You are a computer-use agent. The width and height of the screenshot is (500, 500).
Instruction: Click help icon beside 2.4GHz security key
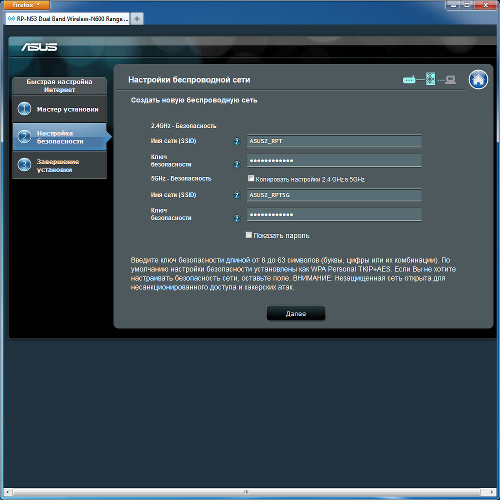coord(237,164)
